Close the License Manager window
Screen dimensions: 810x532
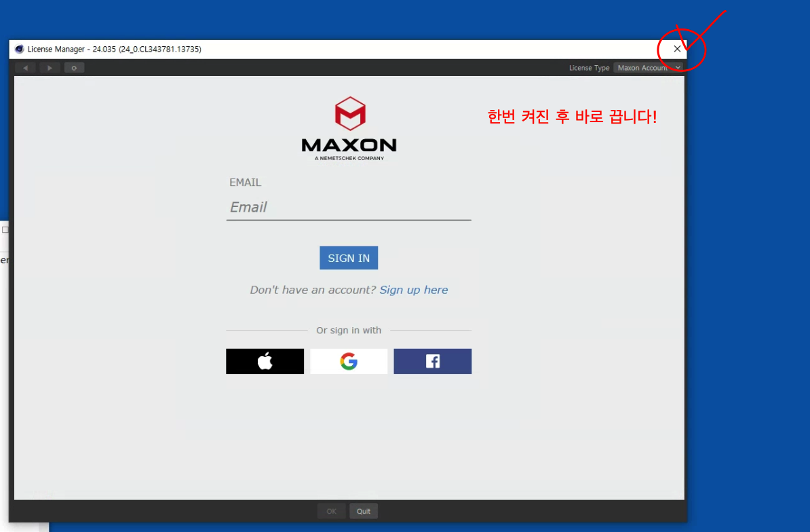tap(677, 49)
